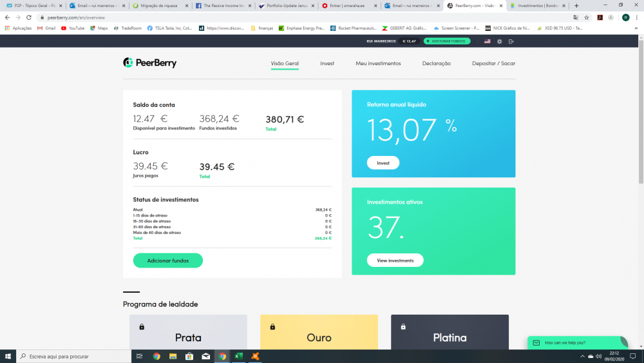Click green Adicionar fundos button
The height and width of the screenshot is (363, 644).
pyautogui.click(x=167, y=260)
